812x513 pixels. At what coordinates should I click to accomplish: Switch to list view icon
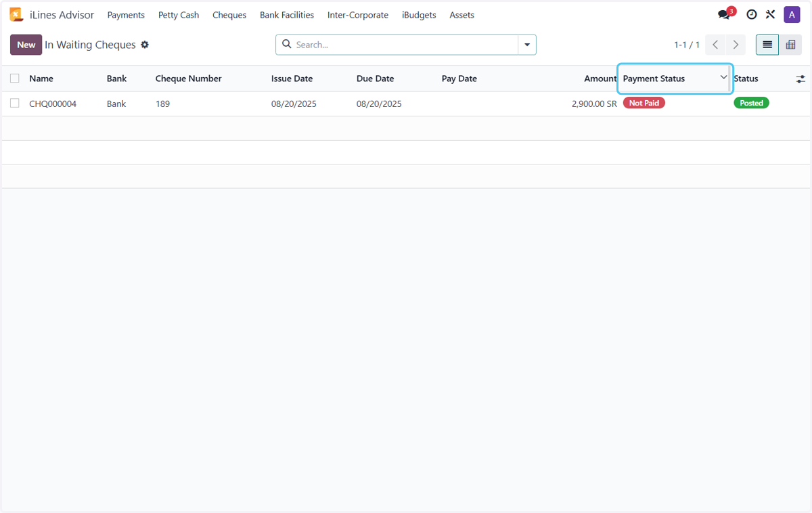click(767, 45)
